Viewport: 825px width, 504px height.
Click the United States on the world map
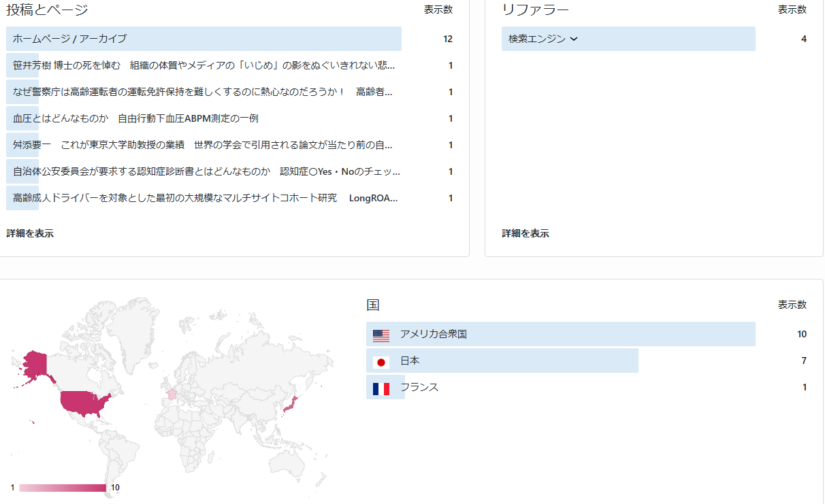click(83, 403)
